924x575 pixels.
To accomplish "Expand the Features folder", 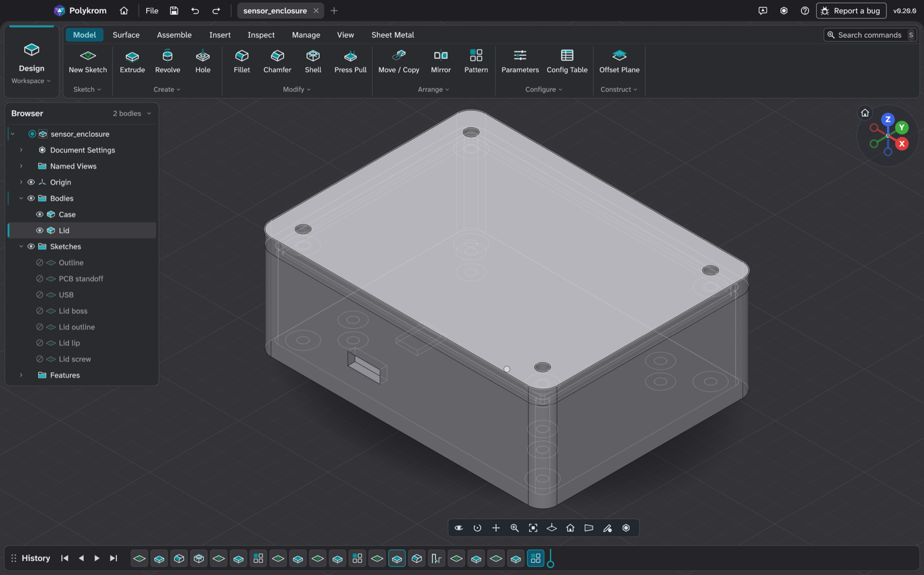I will (x=21, y=375).
